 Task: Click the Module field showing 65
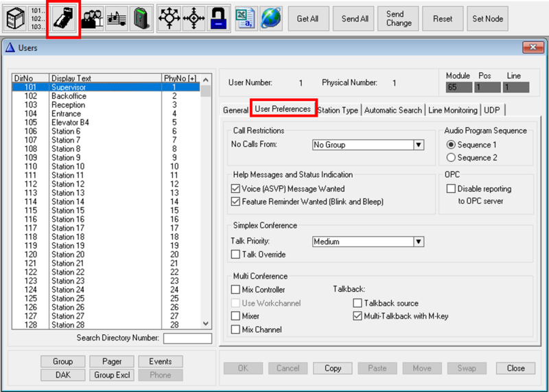tap(459, 87)
